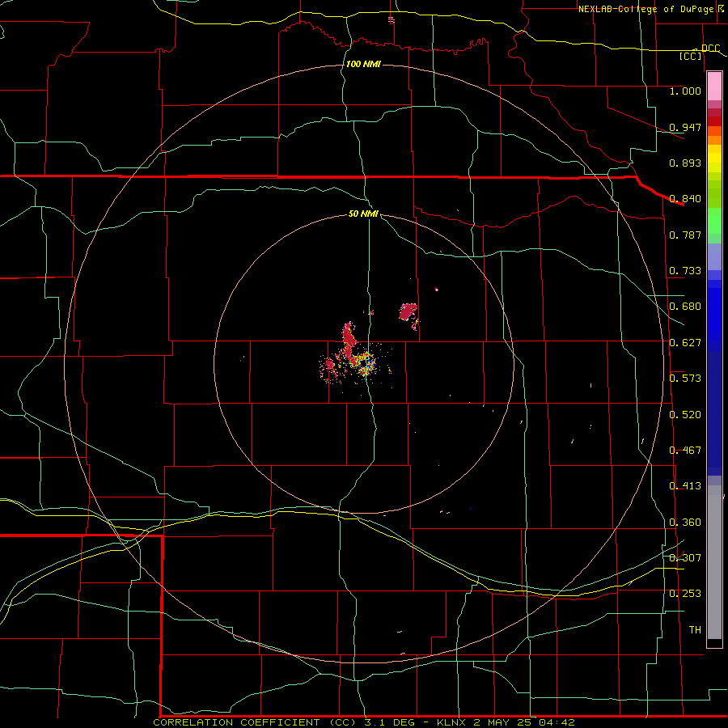Pick the bright green band of the color bar
The width and height of the screenshot is (728, 728).
coord(714,221)
